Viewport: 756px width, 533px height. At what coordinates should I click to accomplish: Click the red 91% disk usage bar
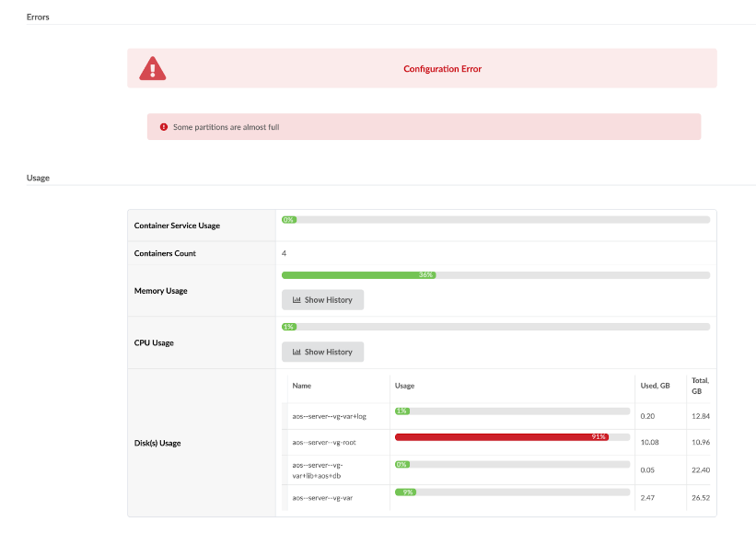point(502,437)
